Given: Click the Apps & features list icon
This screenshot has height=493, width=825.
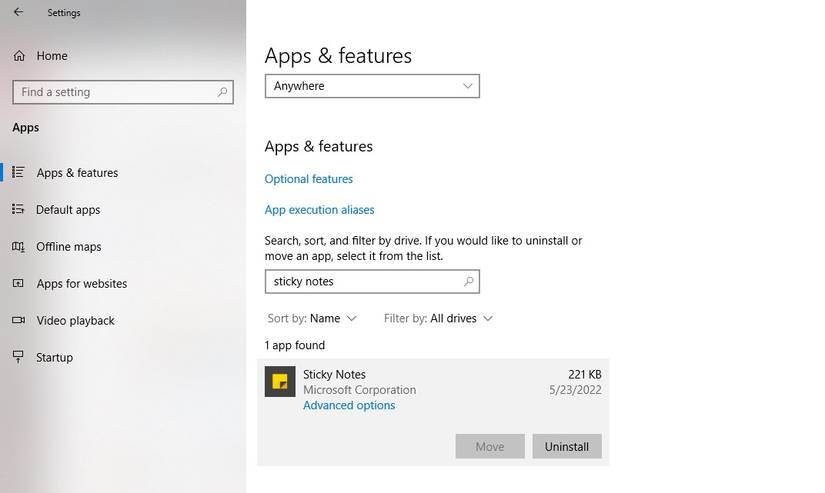Looking at the screenshot, I should coord(18,173).
